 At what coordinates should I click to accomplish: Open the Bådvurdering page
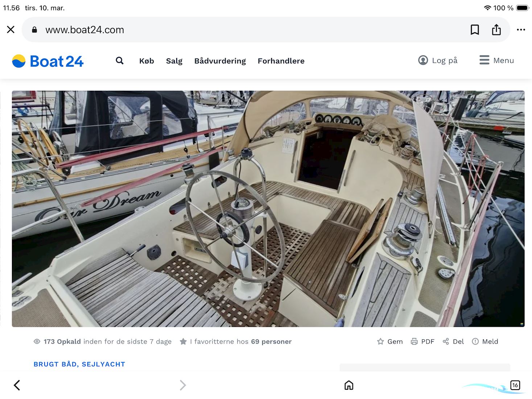220,61
